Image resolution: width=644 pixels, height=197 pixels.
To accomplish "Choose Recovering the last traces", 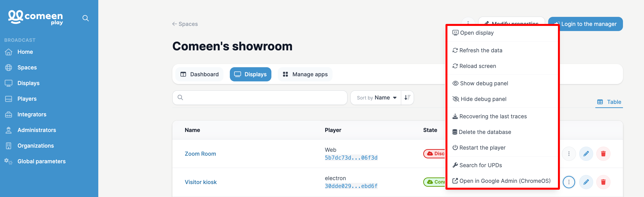I will point(502,116).
